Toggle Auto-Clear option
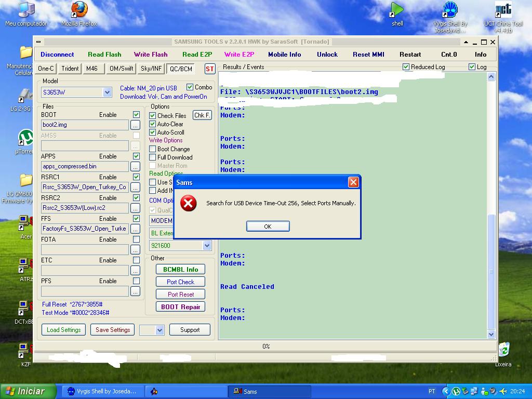This screenshot has height=399, width=532. click(152, 124)
